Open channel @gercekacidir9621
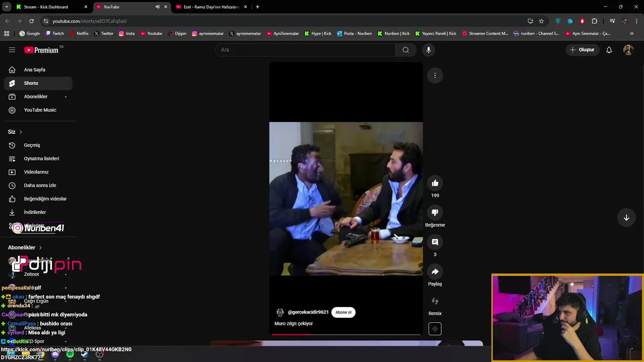This screenshot has width=644, height=362. coord(308,312)
